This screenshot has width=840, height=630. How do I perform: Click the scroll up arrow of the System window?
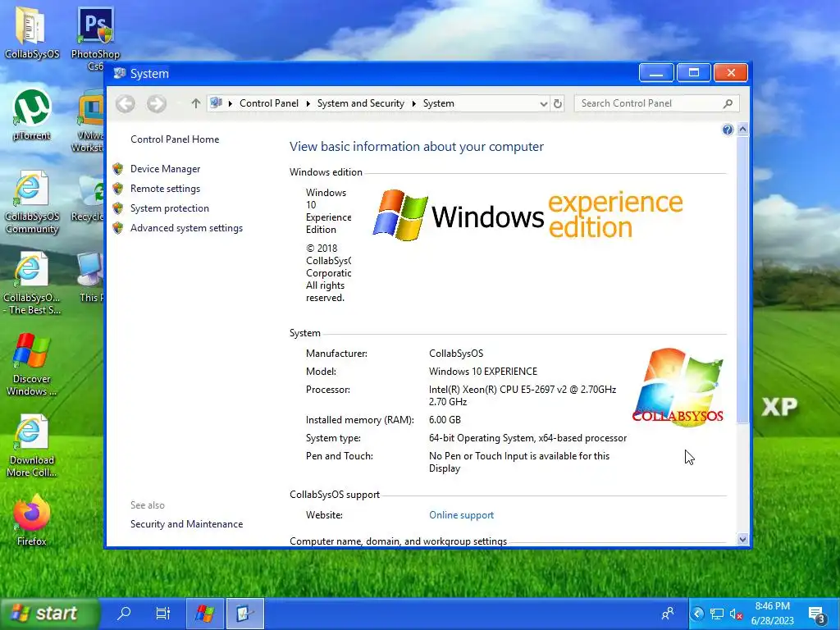742,129
